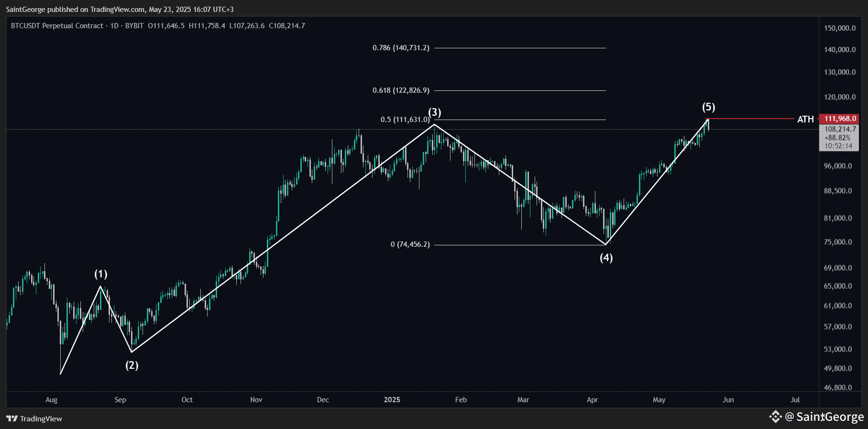Image resolution: width=868 pixels, height=429 pixels.
Task: Click 2025 on the time axis
Action: coord(392,400)
